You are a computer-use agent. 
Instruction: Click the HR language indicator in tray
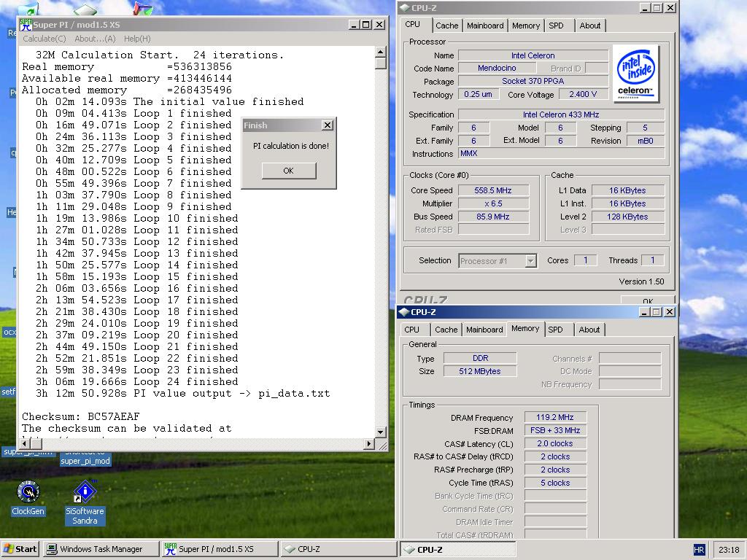tap(699, 550)
